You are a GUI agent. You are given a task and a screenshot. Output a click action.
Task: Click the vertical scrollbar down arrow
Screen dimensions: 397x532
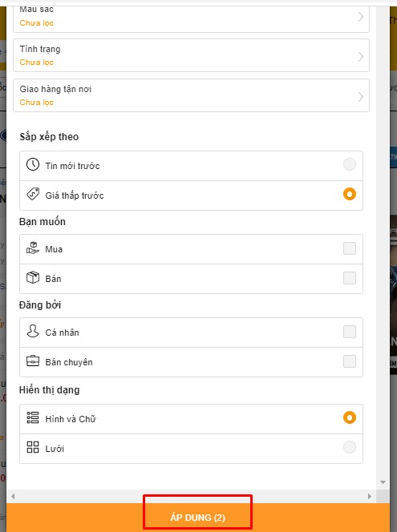383,482
